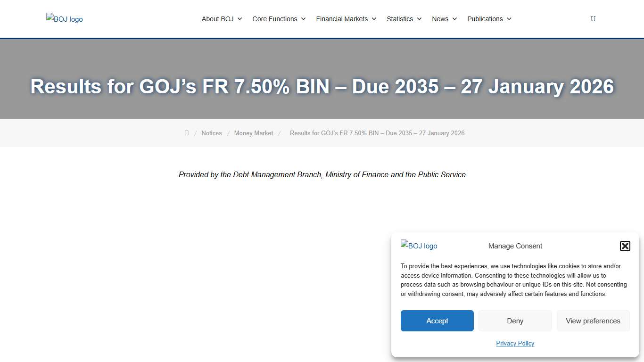Open the News menu item
The width and height of the screenshot is (644, 362).
tap(440, 19)
